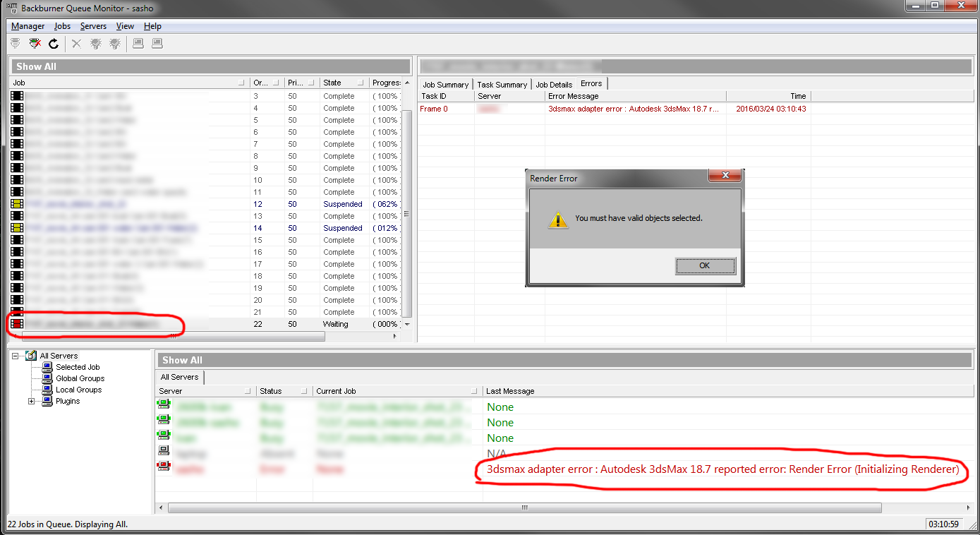Click the Plugins tree icon
This screenshot has width=980, height=535.
(47, 401)
